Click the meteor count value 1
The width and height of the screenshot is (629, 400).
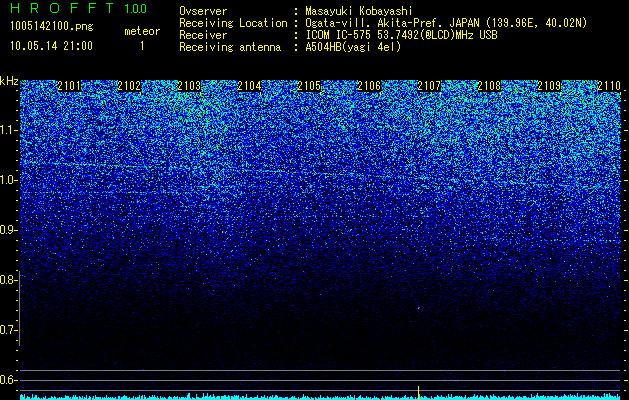point(142,46)
